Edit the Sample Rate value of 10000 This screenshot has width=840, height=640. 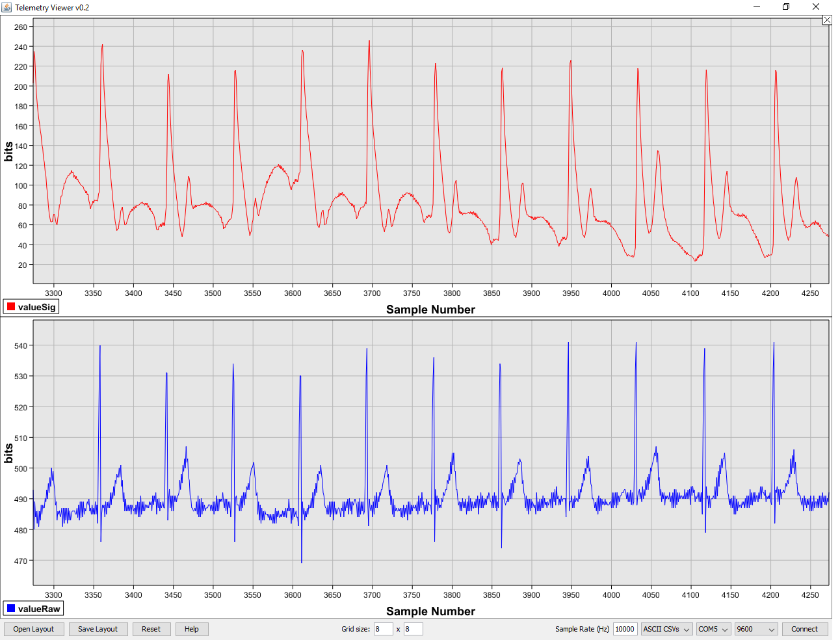click(625, 629)
